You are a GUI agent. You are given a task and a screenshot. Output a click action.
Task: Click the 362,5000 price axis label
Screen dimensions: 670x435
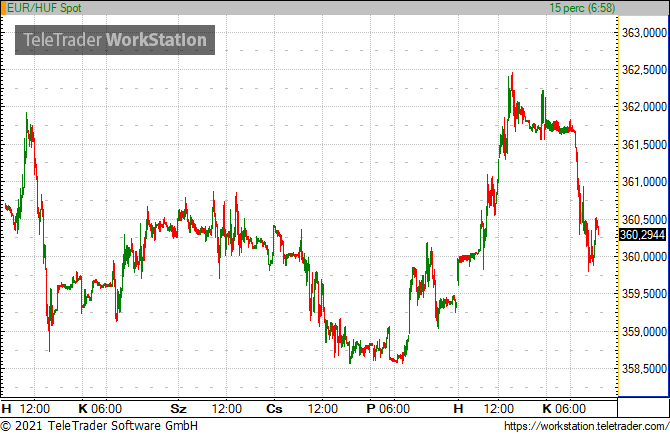click(x=644, y=70)
